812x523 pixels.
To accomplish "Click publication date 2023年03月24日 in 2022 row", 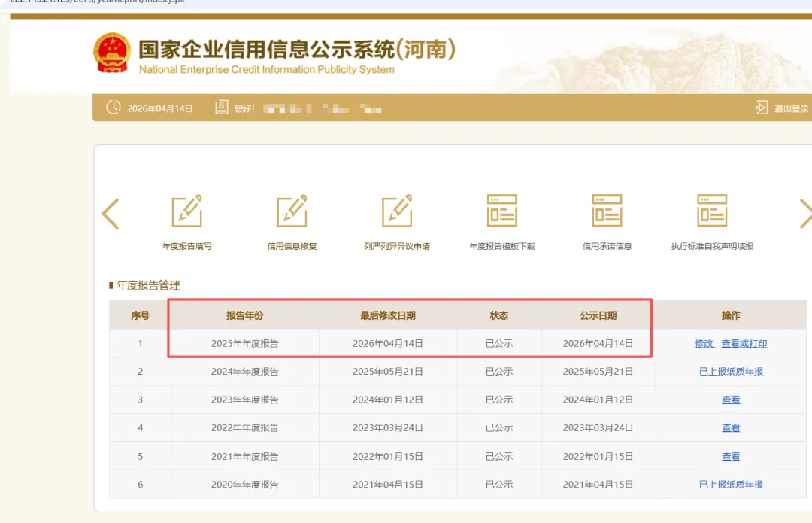I will 598,427.
